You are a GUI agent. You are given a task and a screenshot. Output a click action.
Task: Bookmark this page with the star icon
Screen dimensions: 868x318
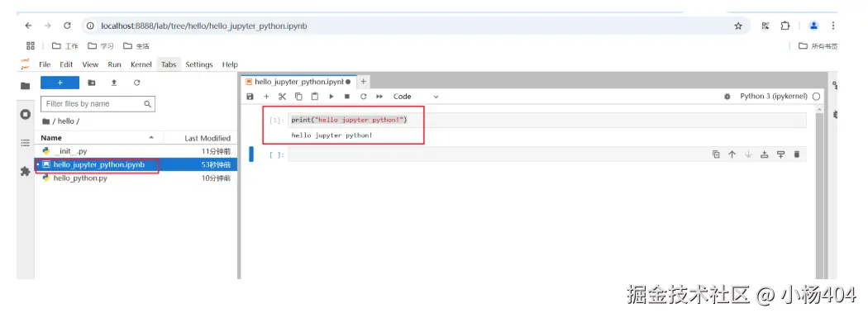click(x=738, y=26)
